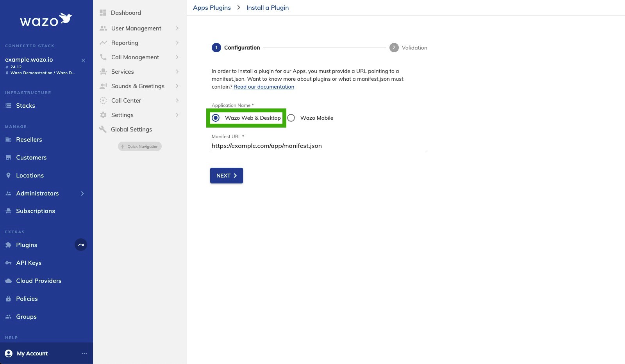
Task: Close the example.wazo.io connected stack
Action: coord(83,60)
